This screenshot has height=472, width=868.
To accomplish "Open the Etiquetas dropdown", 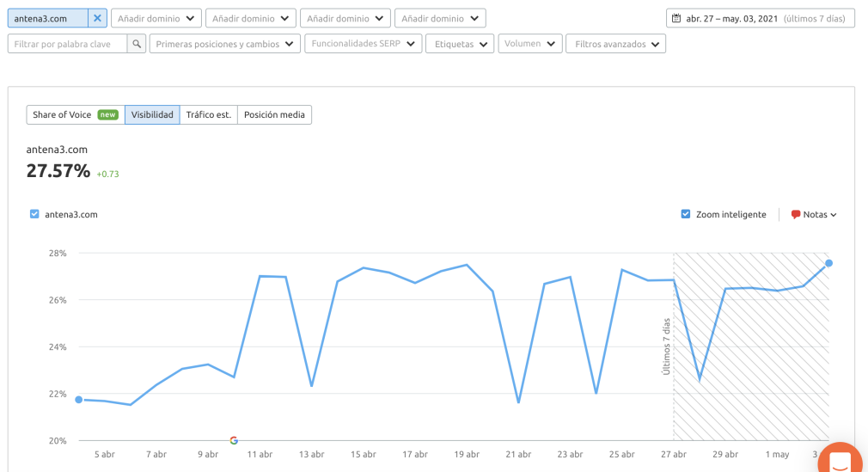I will [x=460, y=44].
